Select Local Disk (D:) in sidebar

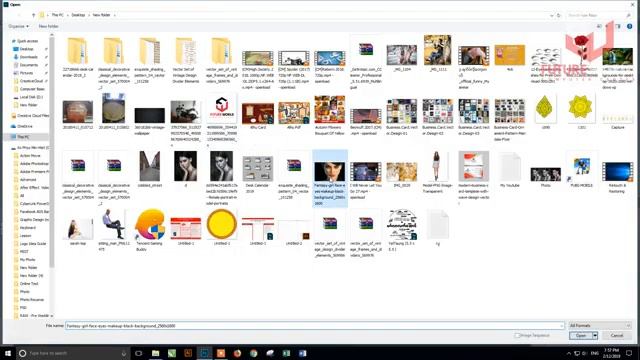pos(31,97)
